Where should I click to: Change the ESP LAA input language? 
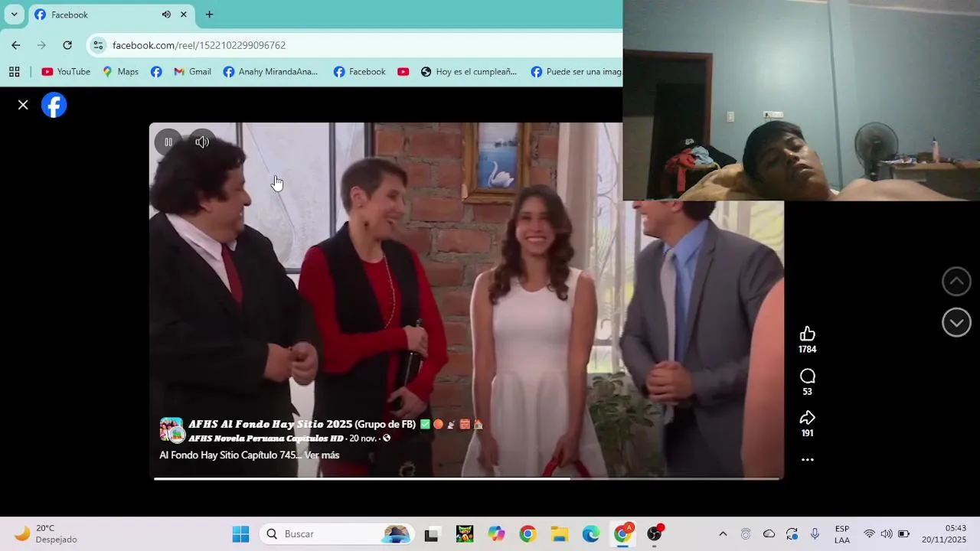[x=842, y=533]
